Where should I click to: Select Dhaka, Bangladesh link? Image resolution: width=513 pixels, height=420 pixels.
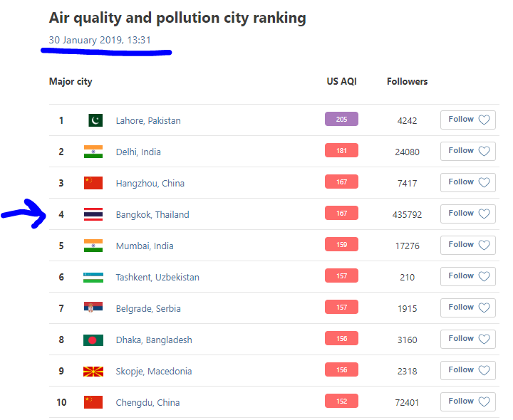point(154,340)
